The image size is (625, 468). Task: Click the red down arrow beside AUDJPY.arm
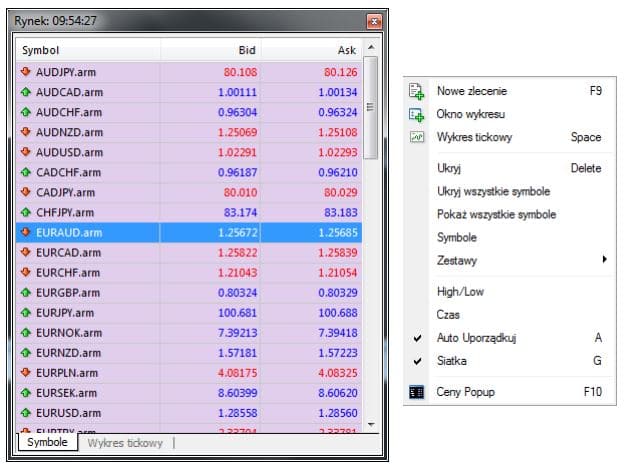coord(26,72)
